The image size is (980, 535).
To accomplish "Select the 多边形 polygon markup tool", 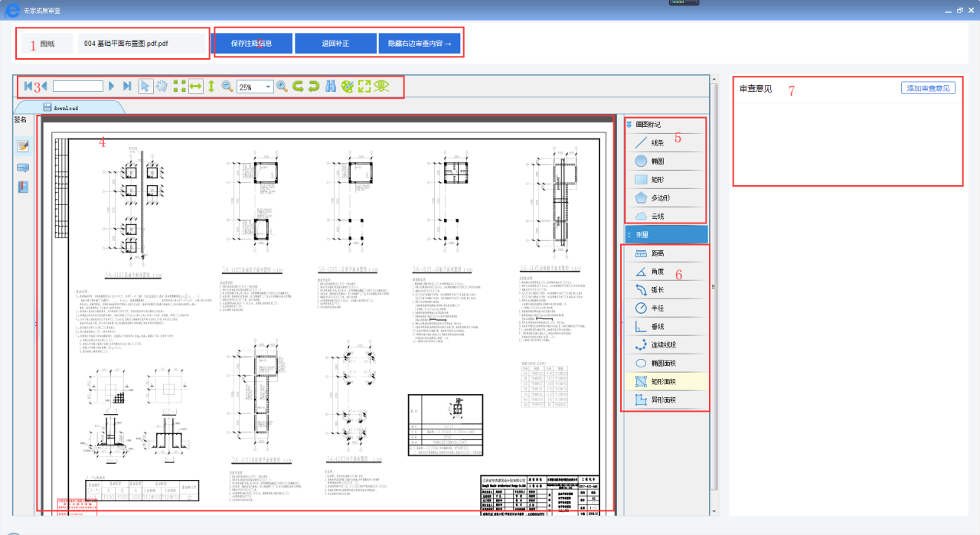I will pyautogui.click(x=666, y=198).
